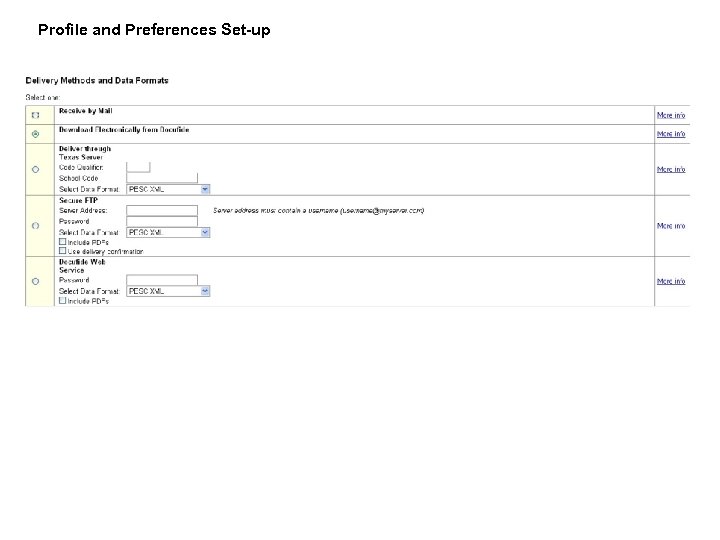Focus the School Code input field

[x=161, y=177]
